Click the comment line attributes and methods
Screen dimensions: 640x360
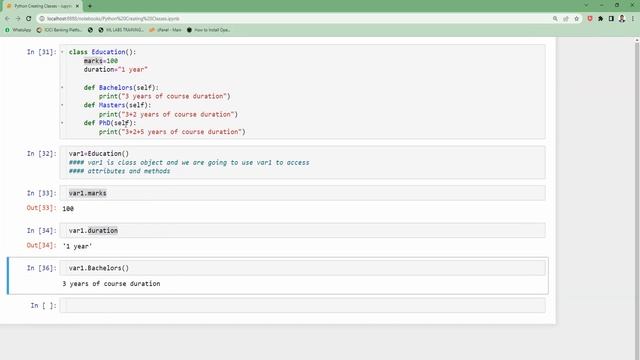[119, 171]
